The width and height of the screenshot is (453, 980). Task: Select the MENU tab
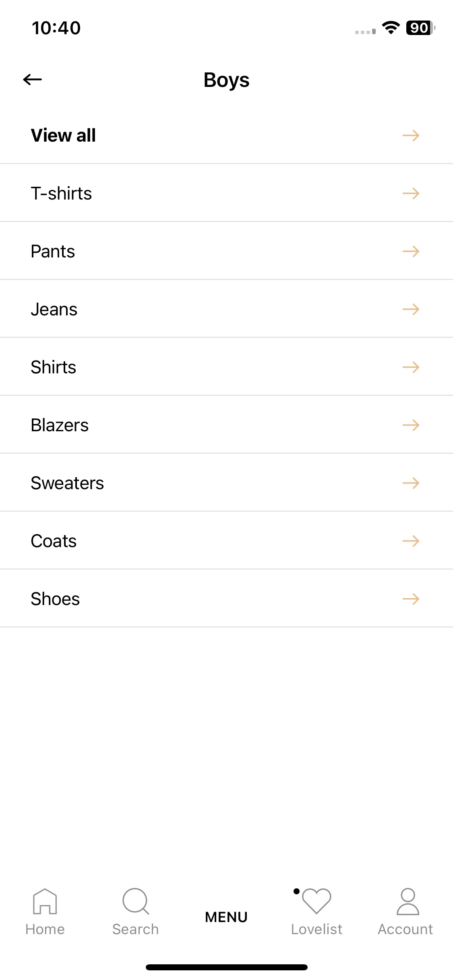(x=226, y=917)
